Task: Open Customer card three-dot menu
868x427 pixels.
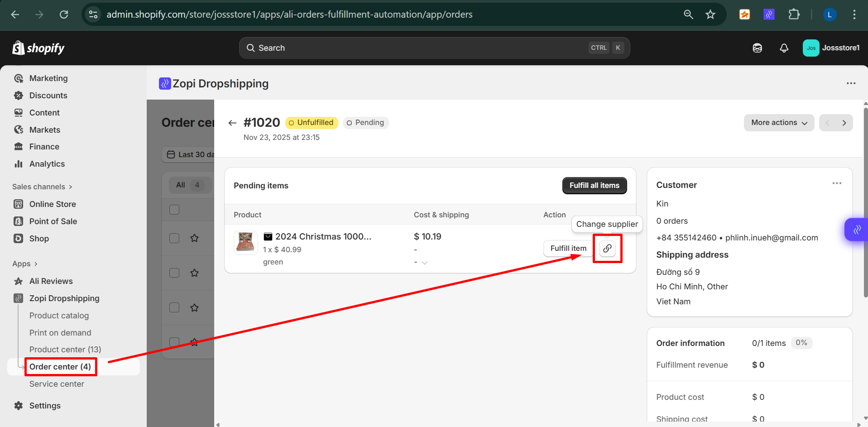Action: click(x=836, y=183)
